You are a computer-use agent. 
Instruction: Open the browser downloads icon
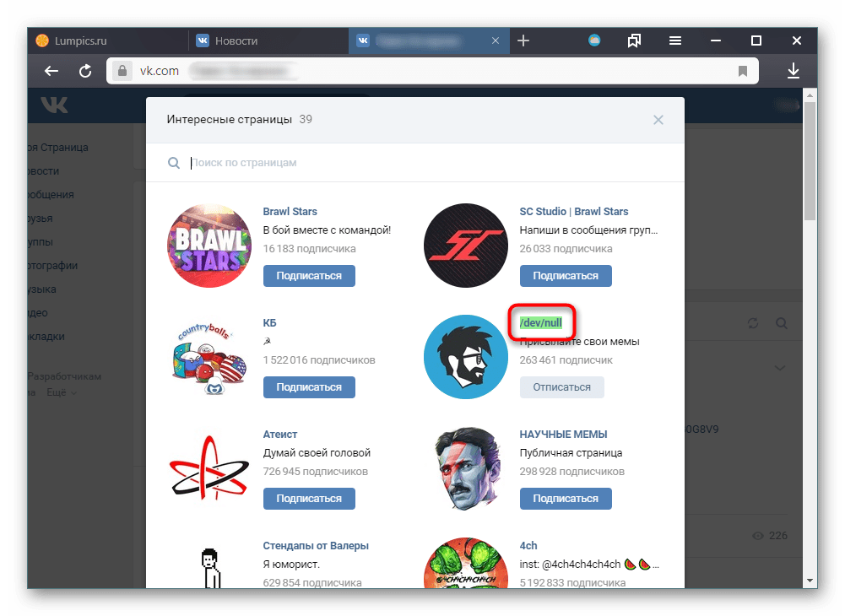tap(794, 71)
